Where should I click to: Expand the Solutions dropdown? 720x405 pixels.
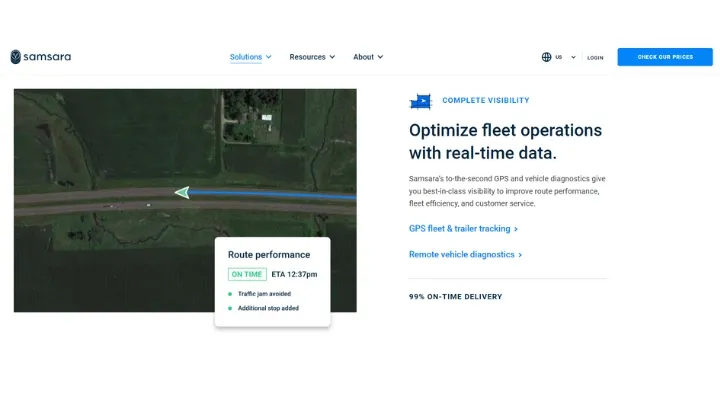[x=250, y=57]
